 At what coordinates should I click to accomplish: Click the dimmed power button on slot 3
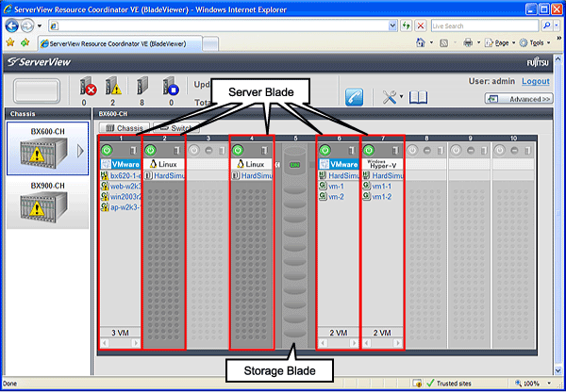[x=194, y=150]
